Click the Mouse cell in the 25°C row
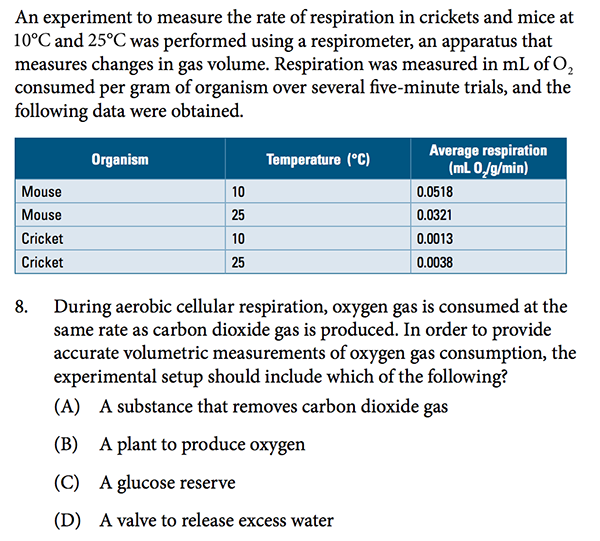Viewport: 600px width, 541px height. [x=42, y=215]
